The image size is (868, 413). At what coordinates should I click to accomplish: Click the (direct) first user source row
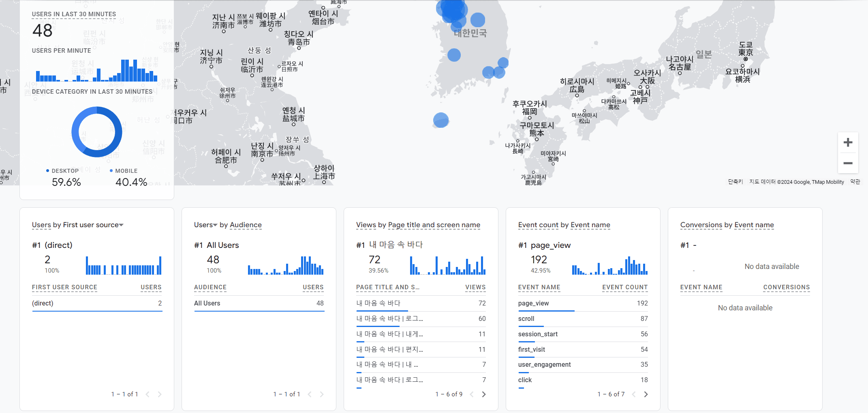click(96, 303)
